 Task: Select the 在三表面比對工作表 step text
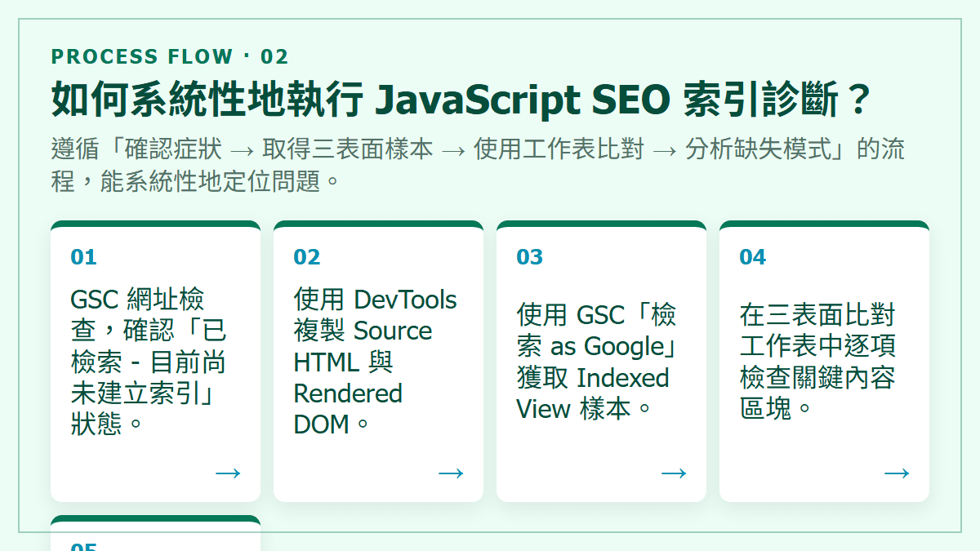point(817,362)
